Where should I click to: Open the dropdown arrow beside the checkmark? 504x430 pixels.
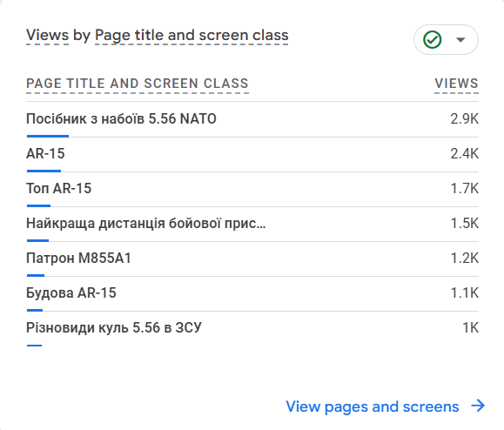coord(460,39)
